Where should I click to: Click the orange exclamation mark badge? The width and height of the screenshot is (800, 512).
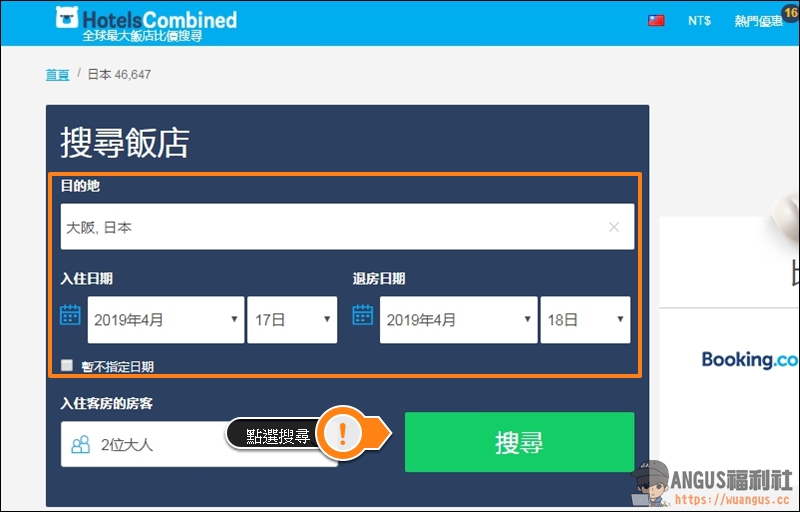pyautogui.click(x=343, y=432)
